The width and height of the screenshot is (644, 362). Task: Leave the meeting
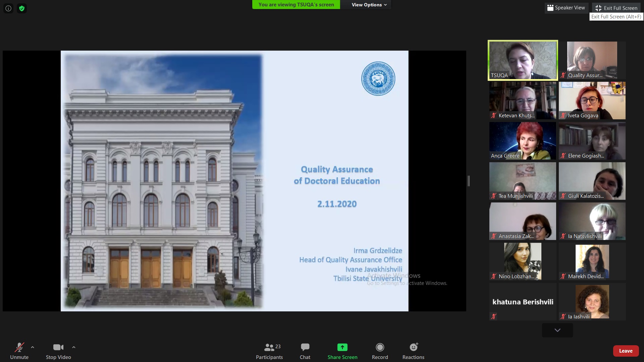pyautogui.click(x=626, y=351)
